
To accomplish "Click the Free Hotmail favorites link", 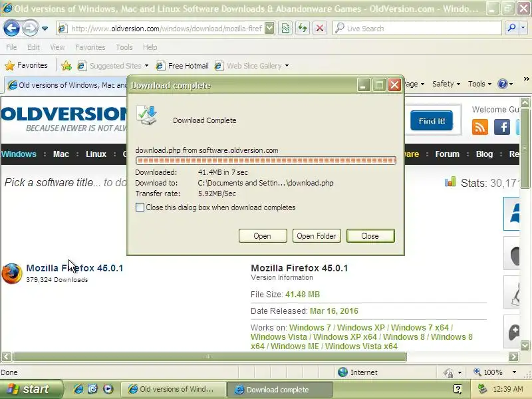I will (182, 65).
